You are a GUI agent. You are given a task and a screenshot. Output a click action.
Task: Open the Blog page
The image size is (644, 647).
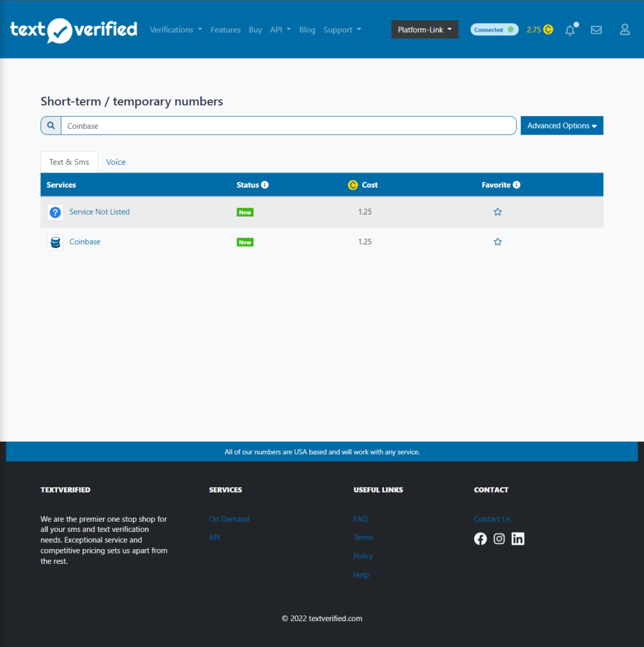pyautogui.click(x=307, y=30)
